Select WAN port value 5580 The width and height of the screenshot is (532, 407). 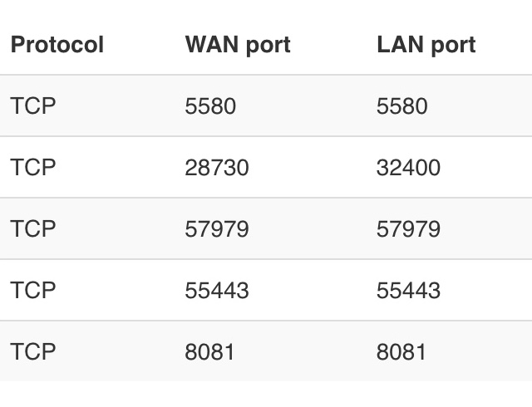tap(210, 106)
